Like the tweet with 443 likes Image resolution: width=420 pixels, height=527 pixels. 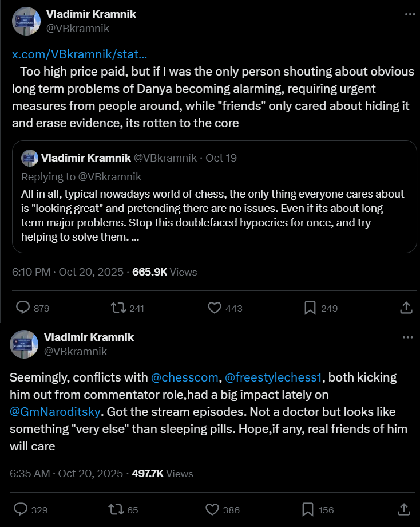point(215,308)
